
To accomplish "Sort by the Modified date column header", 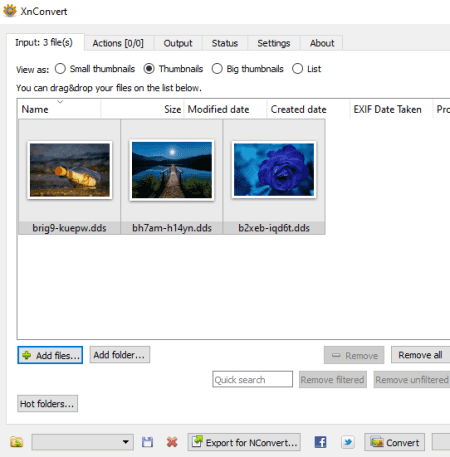I will pyautogui.click(x=225, y=109).
